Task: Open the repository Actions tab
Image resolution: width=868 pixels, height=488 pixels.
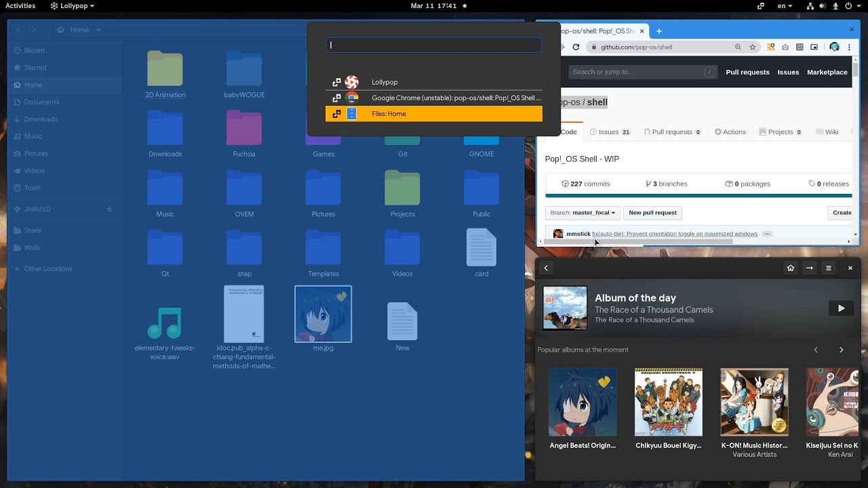Action: pos(730,132)
